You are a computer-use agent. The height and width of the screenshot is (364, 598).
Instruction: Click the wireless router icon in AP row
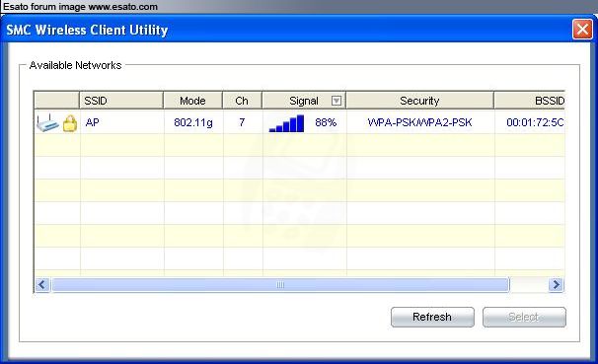pos(47,122)
